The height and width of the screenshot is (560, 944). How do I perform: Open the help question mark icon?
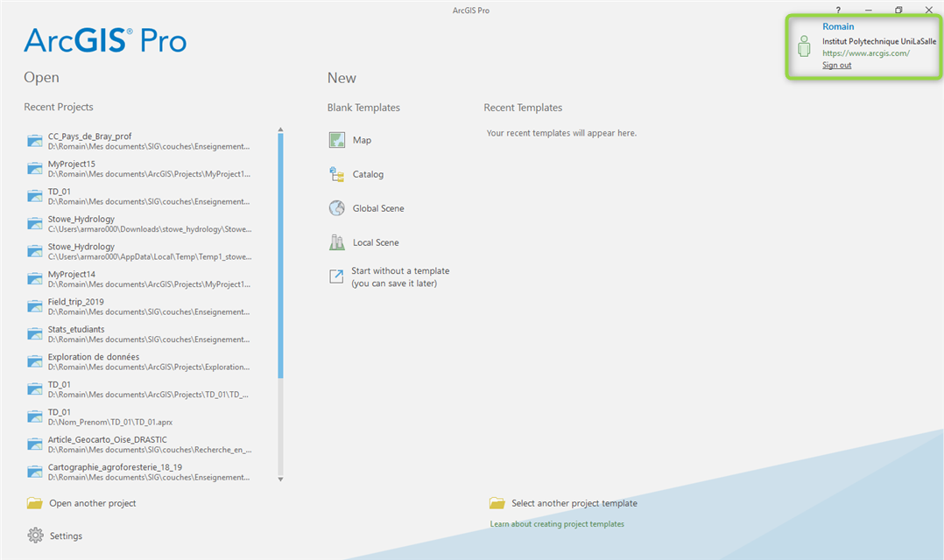pos(838,10)
